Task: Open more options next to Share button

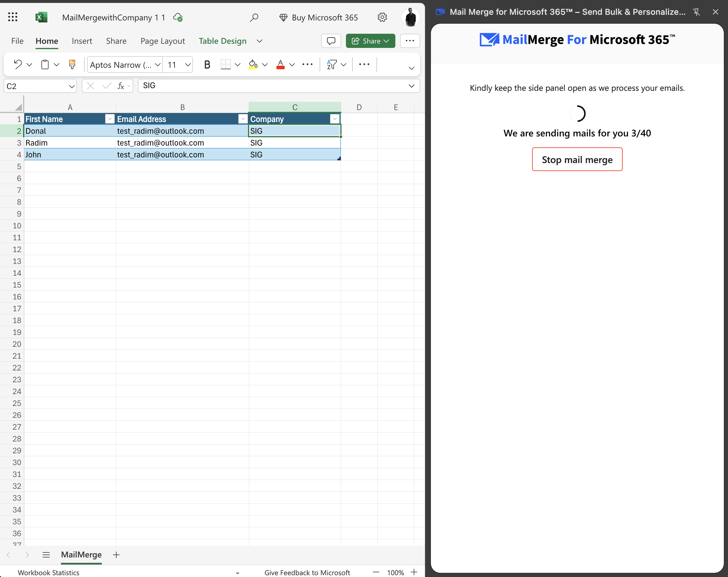Action: 410,41
